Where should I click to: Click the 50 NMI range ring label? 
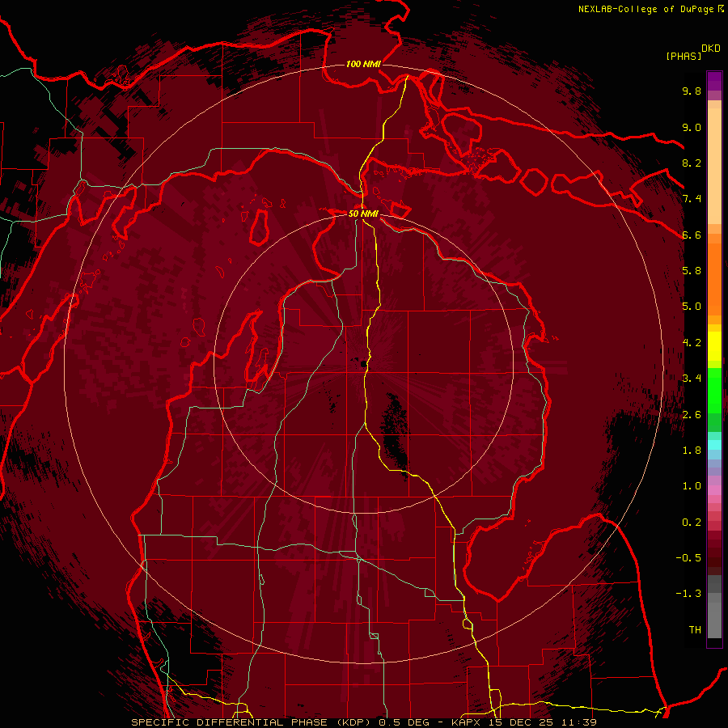coord(363,214)
